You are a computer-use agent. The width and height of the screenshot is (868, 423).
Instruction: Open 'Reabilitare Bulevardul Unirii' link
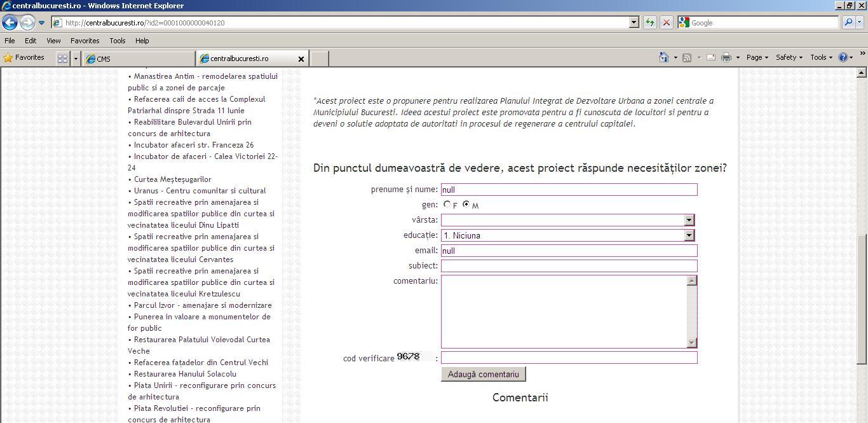click(x=189, y=128)
